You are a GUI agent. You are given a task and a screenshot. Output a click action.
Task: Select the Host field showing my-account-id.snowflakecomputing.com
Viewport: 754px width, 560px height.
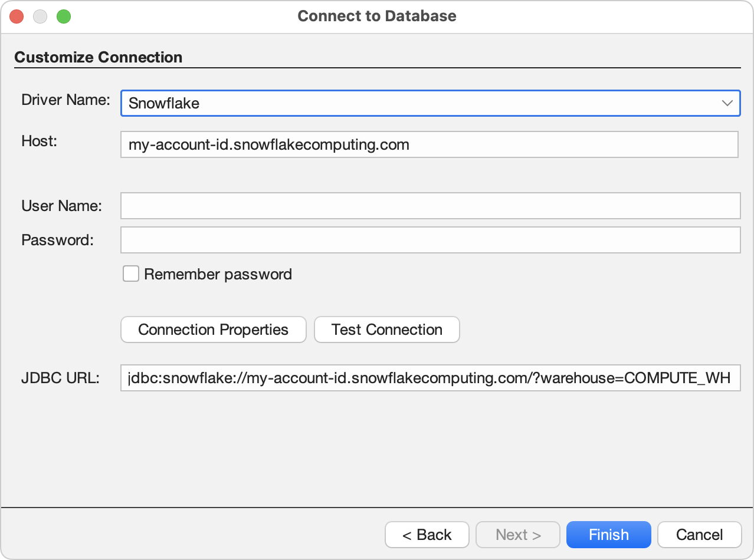tap(430, 144)
